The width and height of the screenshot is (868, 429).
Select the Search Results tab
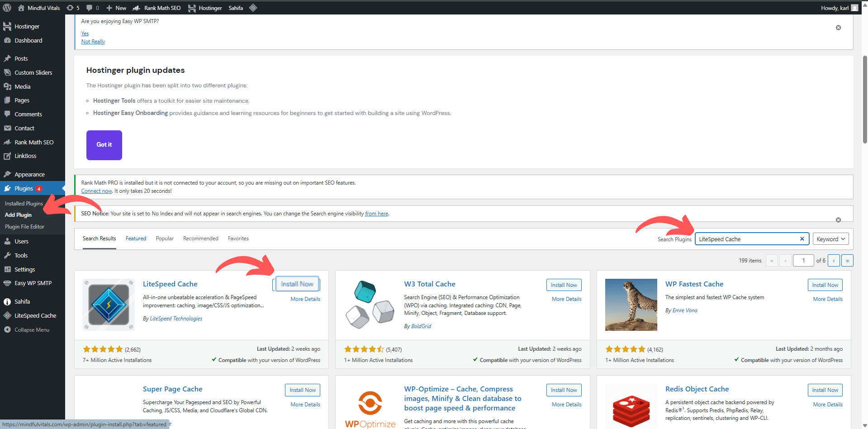click(99, 238)
